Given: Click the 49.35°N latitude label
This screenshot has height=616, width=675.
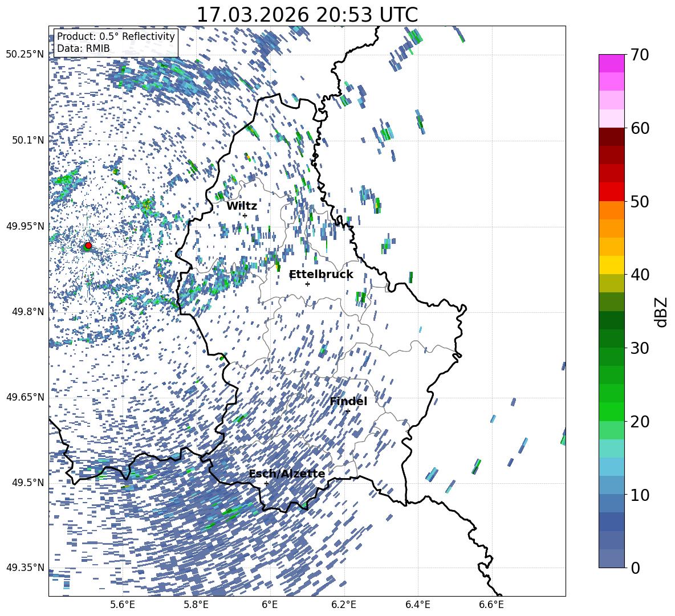Looking at the screenshot, I should coord(25,568).
